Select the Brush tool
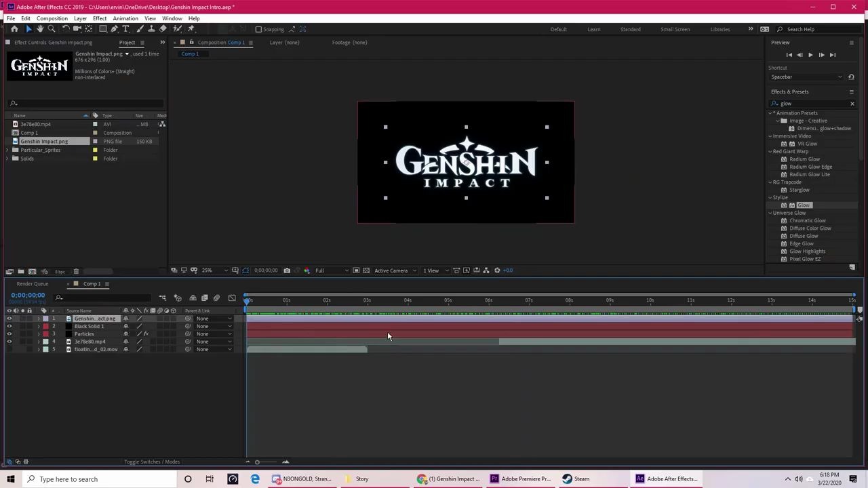The image size is (868, 488). click(139, 29)
